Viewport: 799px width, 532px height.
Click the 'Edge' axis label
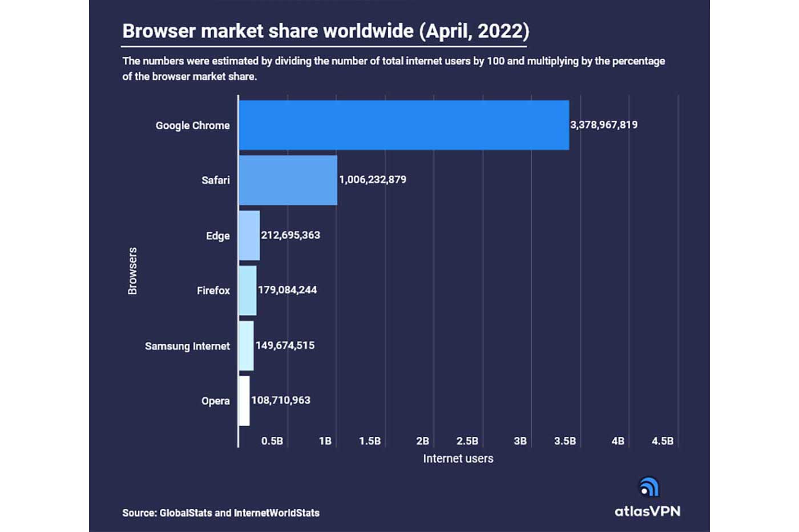click(218, 236)
